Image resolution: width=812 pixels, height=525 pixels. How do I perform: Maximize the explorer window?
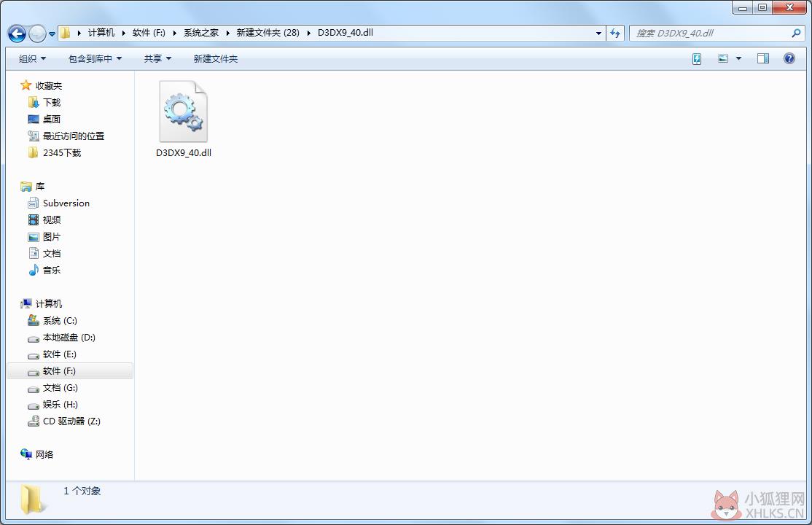click(762, 8)
